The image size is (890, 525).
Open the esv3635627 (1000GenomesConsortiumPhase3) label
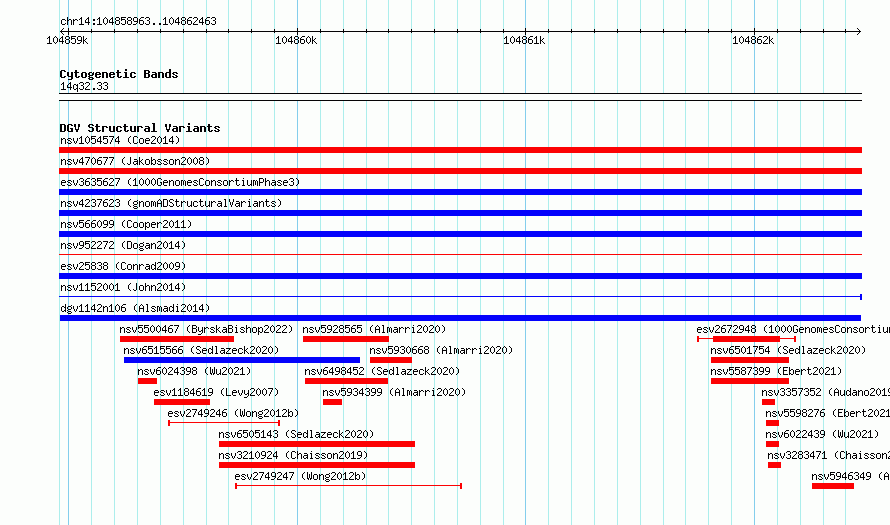[180, 182]
